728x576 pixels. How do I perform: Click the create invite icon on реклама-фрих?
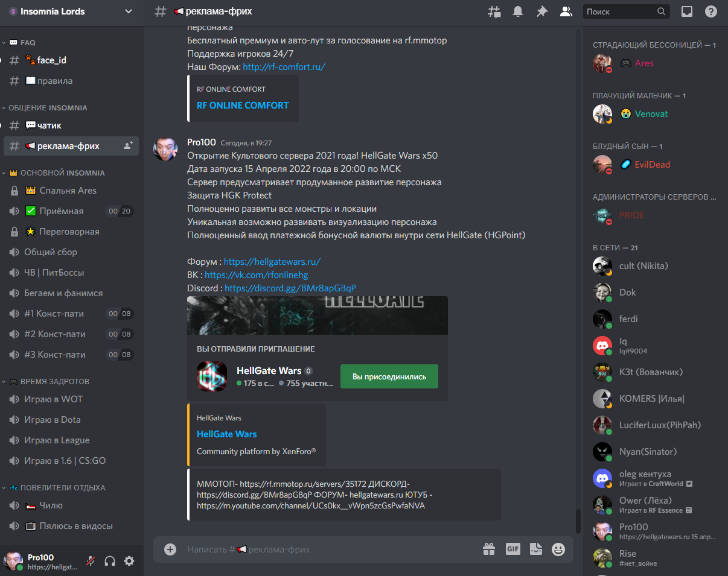coord(128,146)
